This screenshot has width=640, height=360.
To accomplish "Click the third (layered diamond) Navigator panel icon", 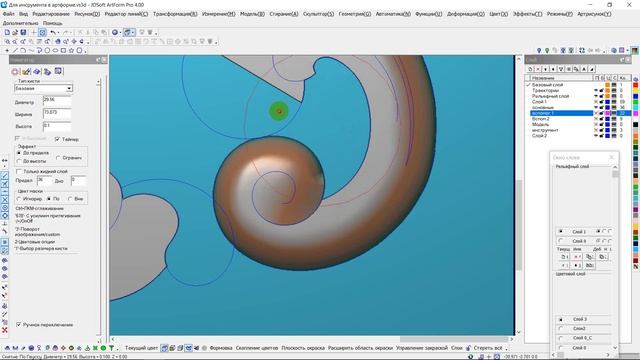I will click(x=37, y=71).
